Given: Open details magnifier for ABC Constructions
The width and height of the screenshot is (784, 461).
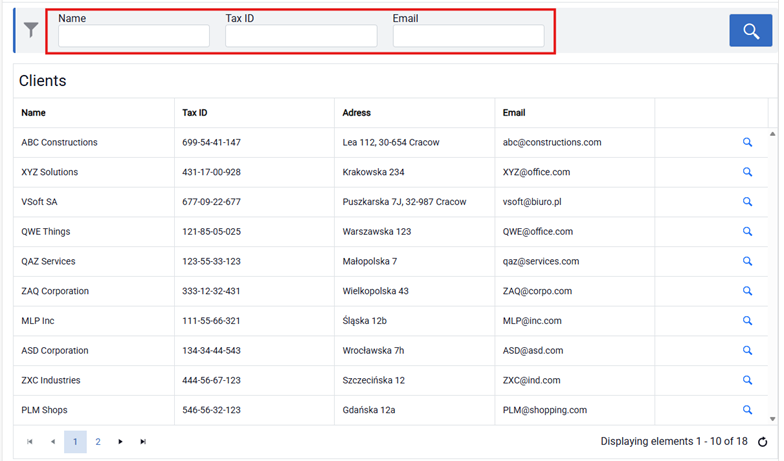Looking at the screenshot, I should click(x=747, y=142).
